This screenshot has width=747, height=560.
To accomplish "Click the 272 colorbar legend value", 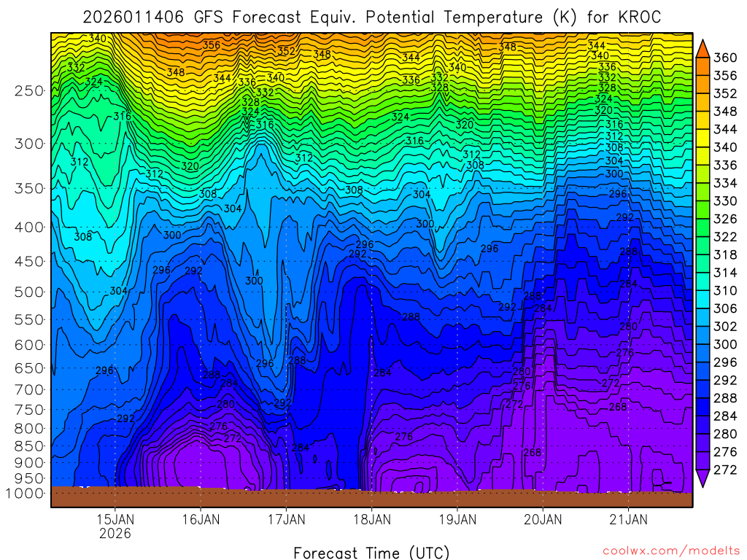I will [725, 470].
